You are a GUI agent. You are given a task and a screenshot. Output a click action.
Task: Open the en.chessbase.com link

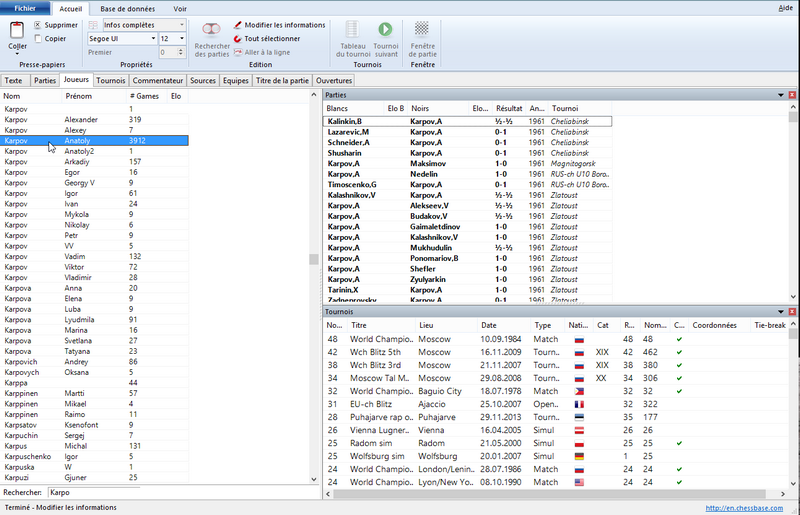coord(748,507)
